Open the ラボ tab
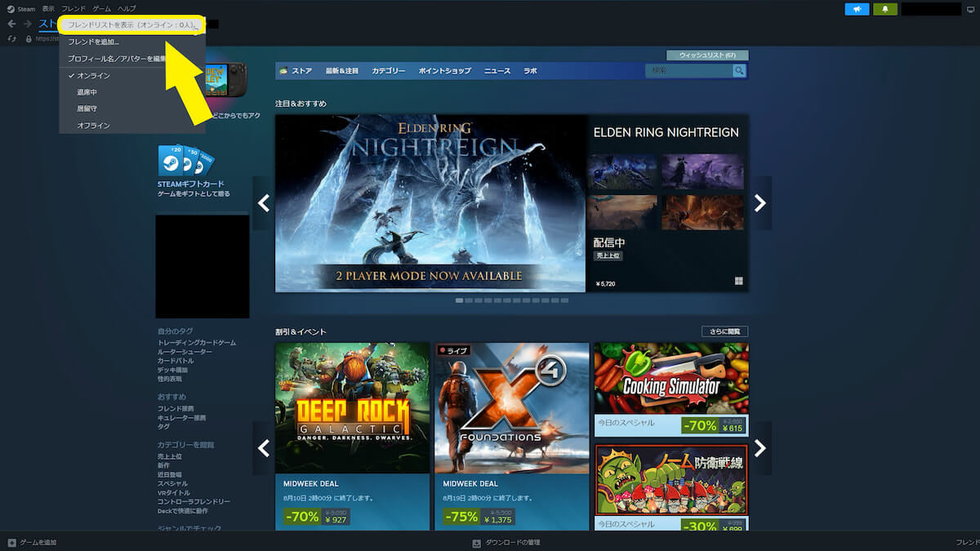The height and width of the screenshot is (551, 980). tap(530, 71)
